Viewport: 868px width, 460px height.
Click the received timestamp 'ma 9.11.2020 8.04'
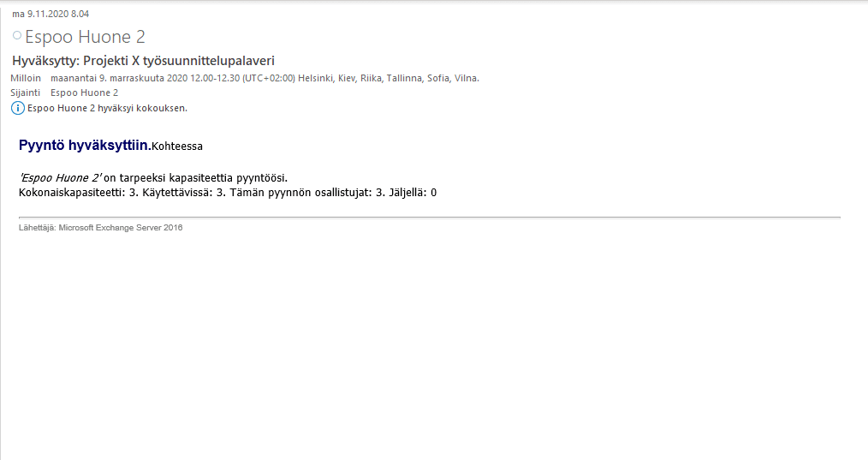point(51,14)
